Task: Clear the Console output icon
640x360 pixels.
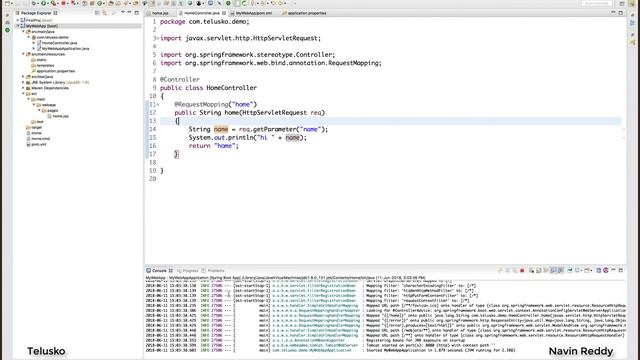Action: (x=531, y=270)
